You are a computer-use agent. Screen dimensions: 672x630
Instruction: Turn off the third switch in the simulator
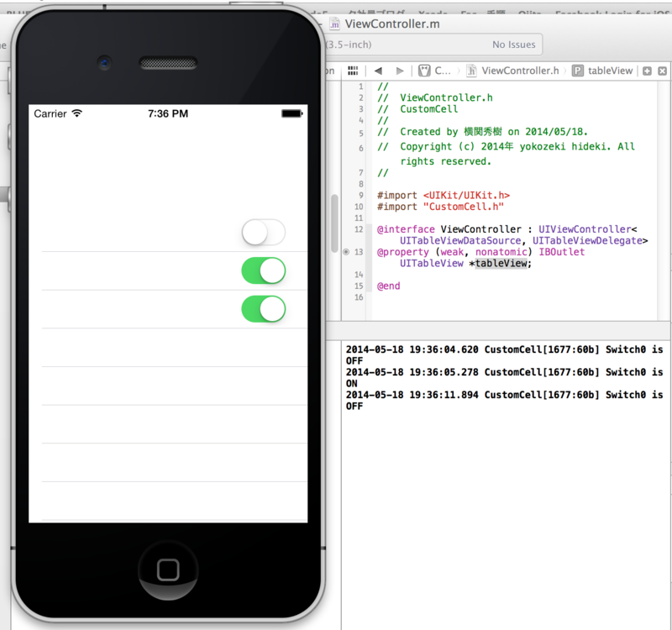[264, 309]
